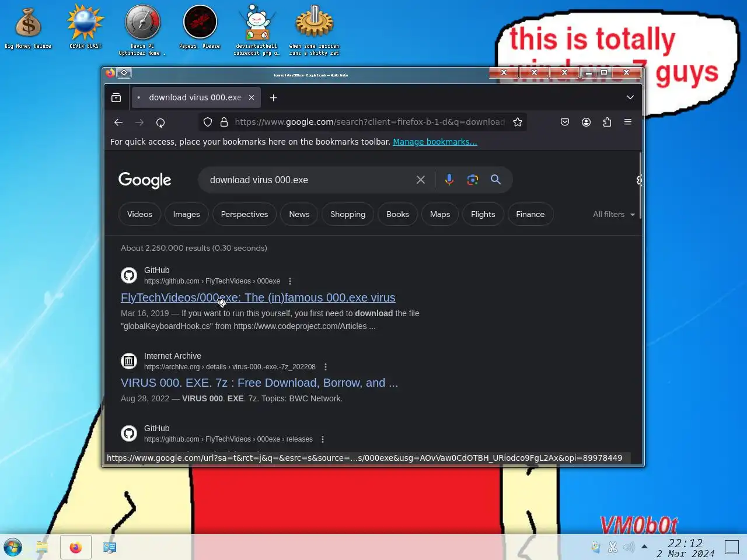Click scissors icon in system tray
This screenshot has width=747, height=560.
point(612,547)
